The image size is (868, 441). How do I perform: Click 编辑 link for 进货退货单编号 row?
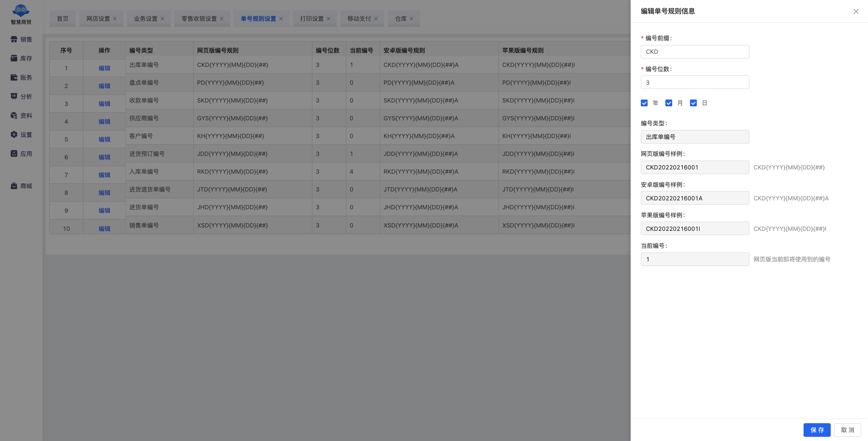click(x=104, y=193)
